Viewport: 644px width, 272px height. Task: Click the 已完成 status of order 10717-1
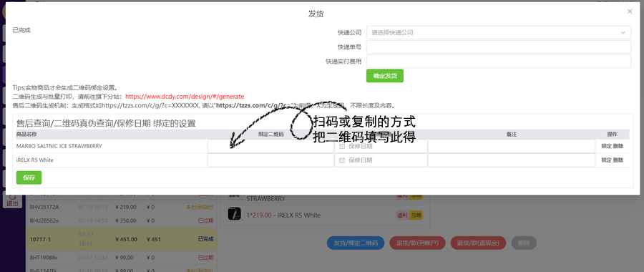point(206,239)
